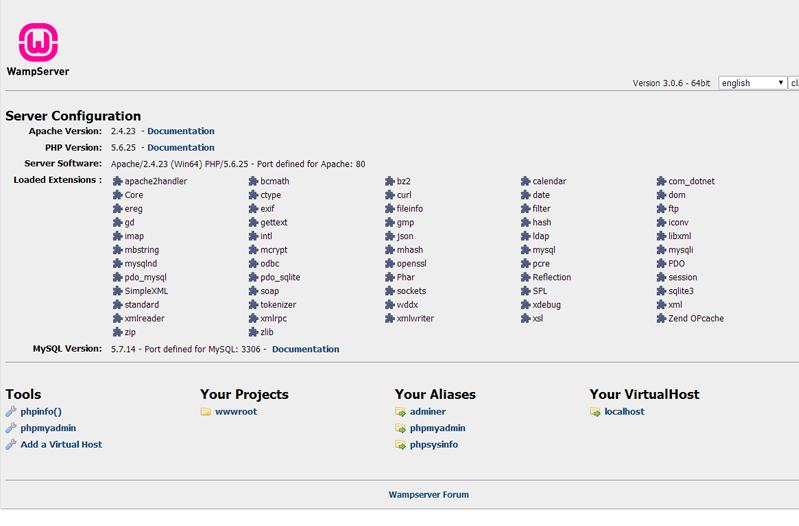Open the english language dropdown
Viewport: 799px width, 526px height.
pyautogui.click(x=752, y=83)
